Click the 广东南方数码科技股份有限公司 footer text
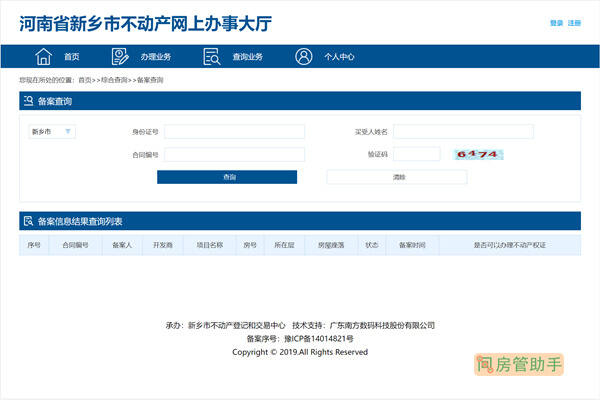Screen dimensions: 600x400 [x=382, y=325]
